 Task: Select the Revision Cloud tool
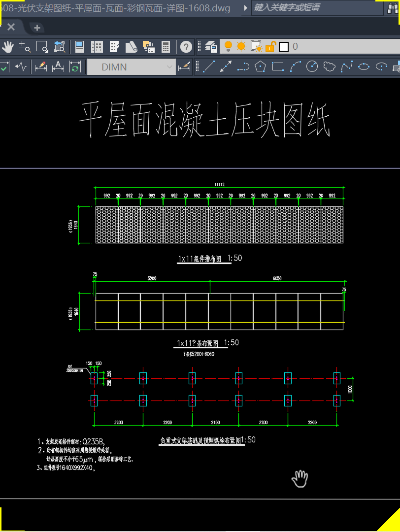click(x=330, y=66)
